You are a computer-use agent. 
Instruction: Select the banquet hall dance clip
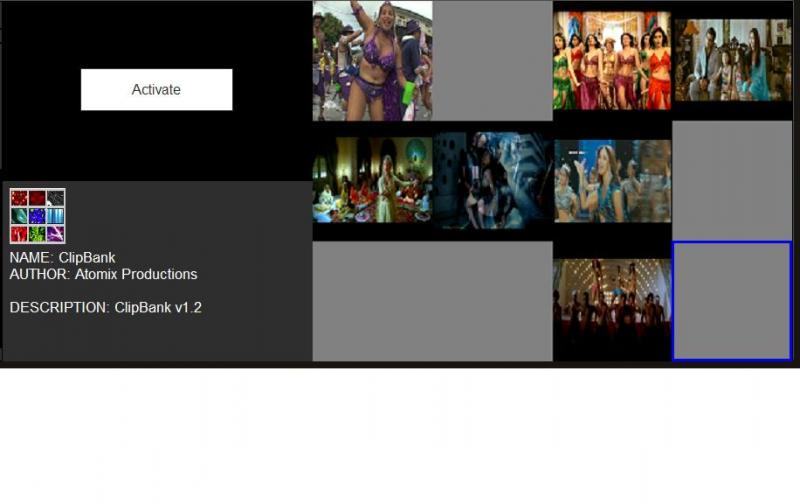(372, 180)
